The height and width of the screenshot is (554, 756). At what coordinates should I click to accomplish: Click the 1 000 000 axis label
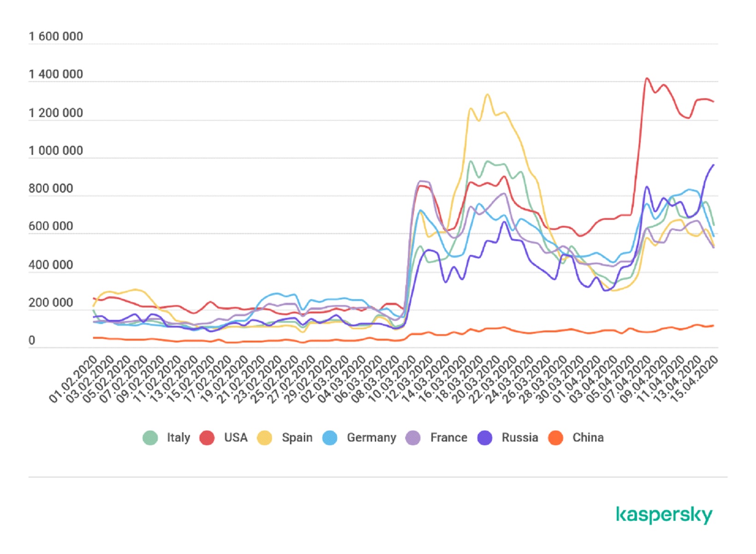56,151
